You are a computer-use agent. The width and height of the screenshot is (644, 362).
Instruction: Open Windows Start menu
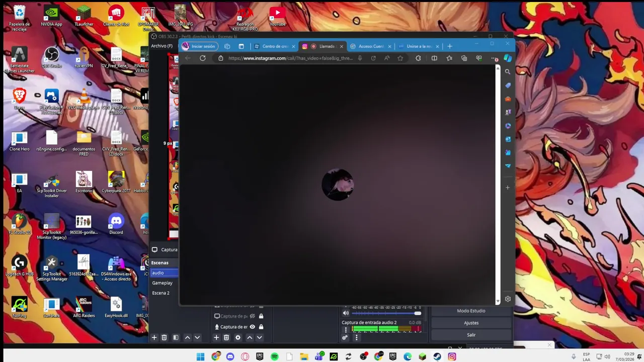[200, 356]
